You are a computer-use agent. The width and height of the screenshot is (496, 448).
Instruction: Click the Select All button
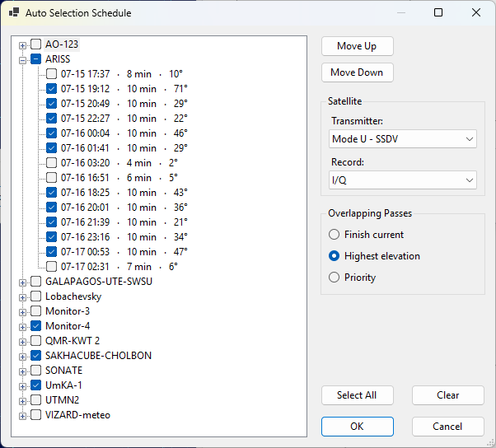[x=358, y=395]
